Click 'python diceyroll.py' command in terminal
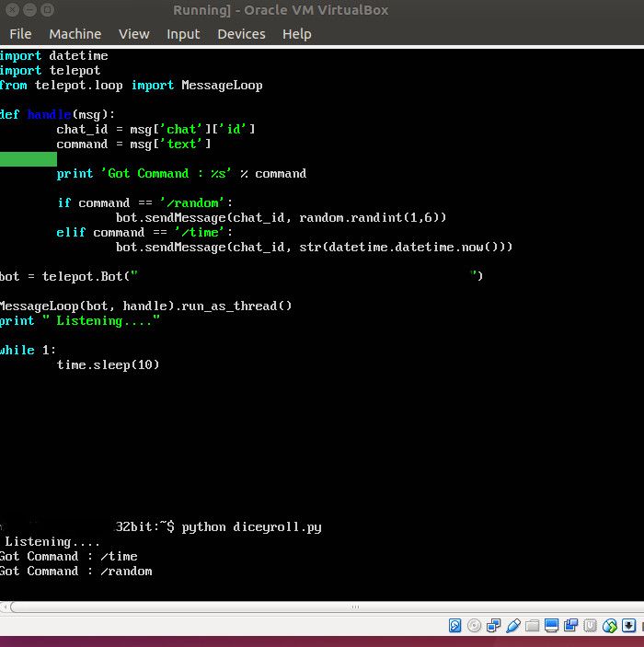The image size is (644, 647). 252,527
